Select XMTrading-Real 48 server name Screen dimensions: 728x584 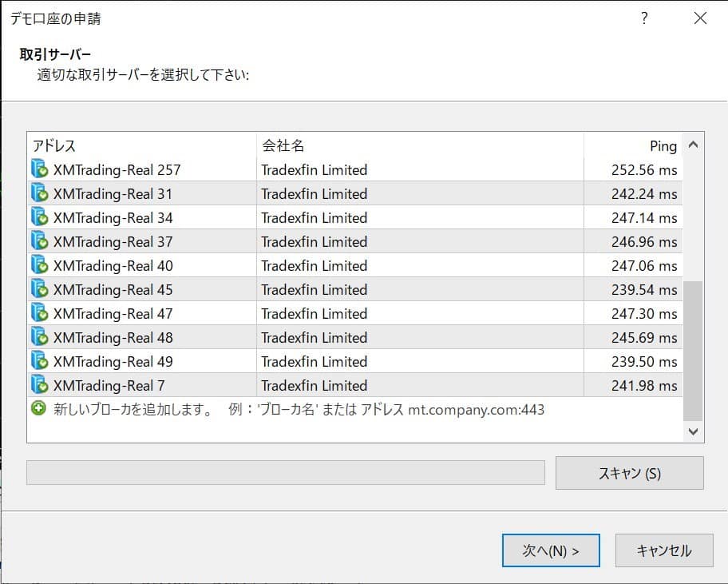click(x=113, y=338)
